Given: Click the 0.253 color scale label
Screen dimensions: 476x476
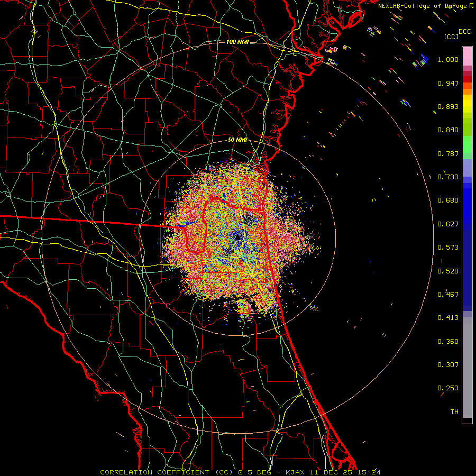Looking at the screenshot, I should pyautogui.click(x=448, y=388).
